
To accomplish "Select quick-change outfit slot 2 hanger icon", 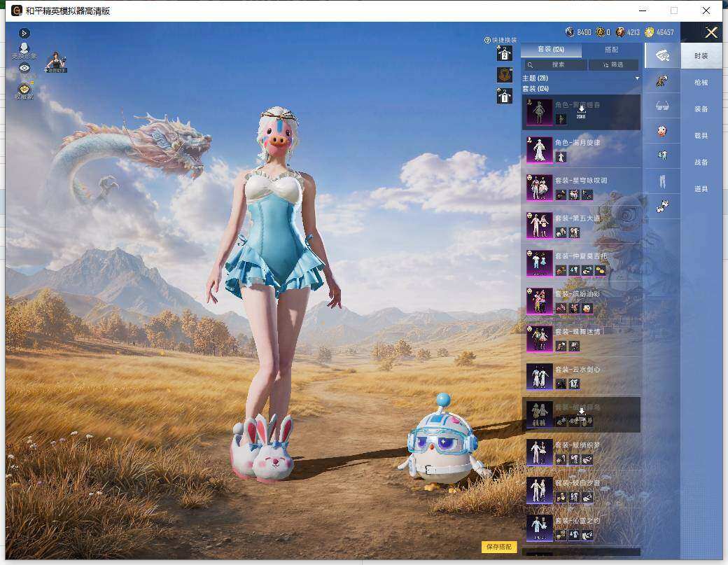I will tap(505, 53).
